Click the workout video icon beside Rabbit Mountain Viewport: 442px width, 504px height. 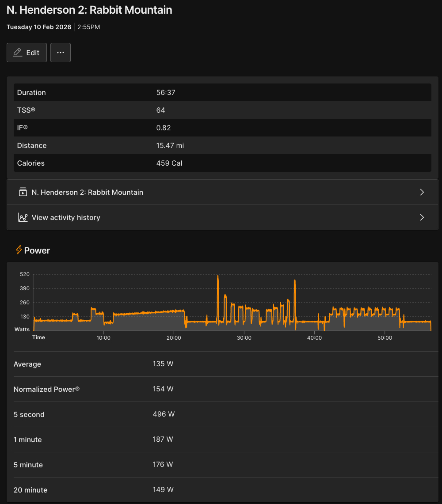click(23, 192)
